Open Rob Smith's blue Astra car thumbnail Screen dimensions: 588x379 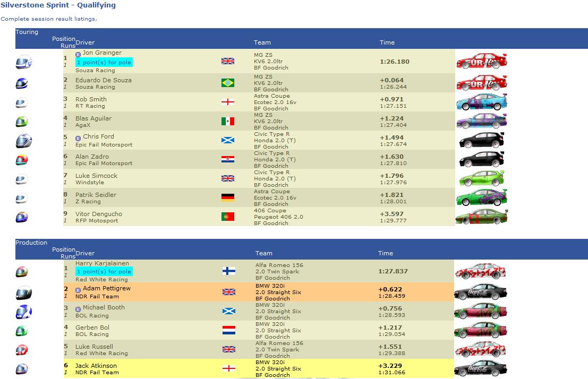point(481,102)
